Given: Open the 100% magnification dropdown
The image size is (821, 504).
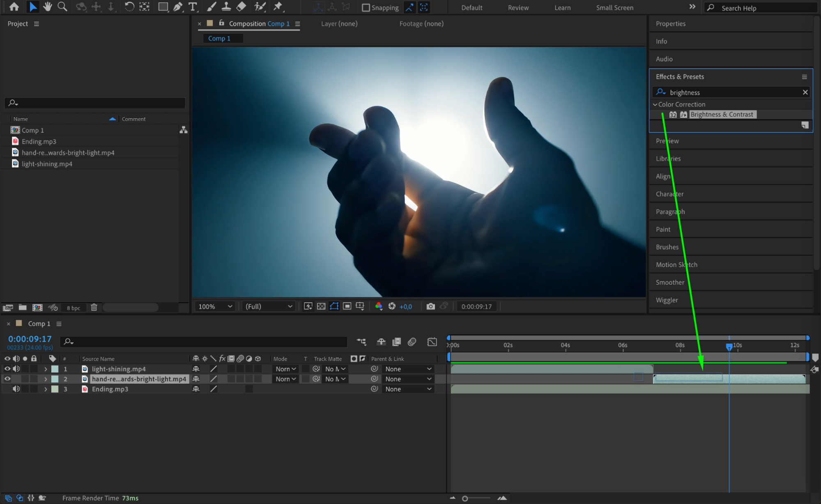Looking at the screenshot, I should [x=215, y=306].
